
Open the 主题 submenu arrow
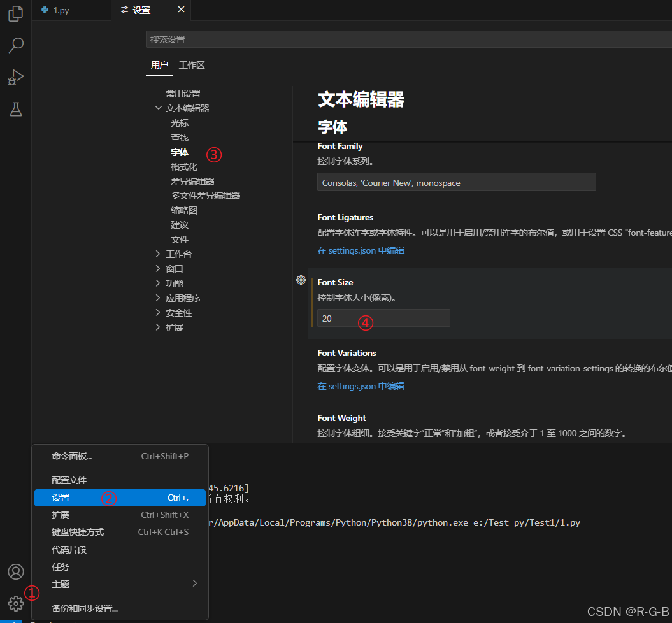(x=194, y=583)
